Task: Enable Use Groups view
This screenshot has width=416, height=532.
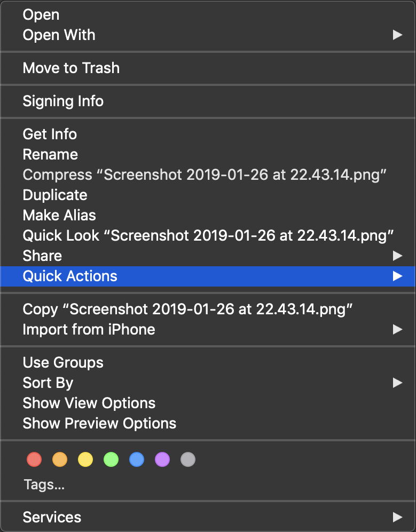Action: click(x=62, y=363)
